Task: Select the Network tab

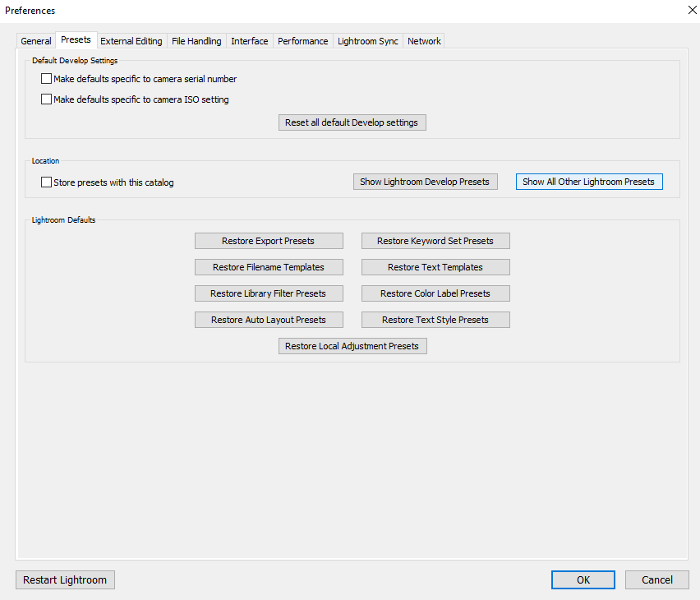Action: tap(424, 41)
